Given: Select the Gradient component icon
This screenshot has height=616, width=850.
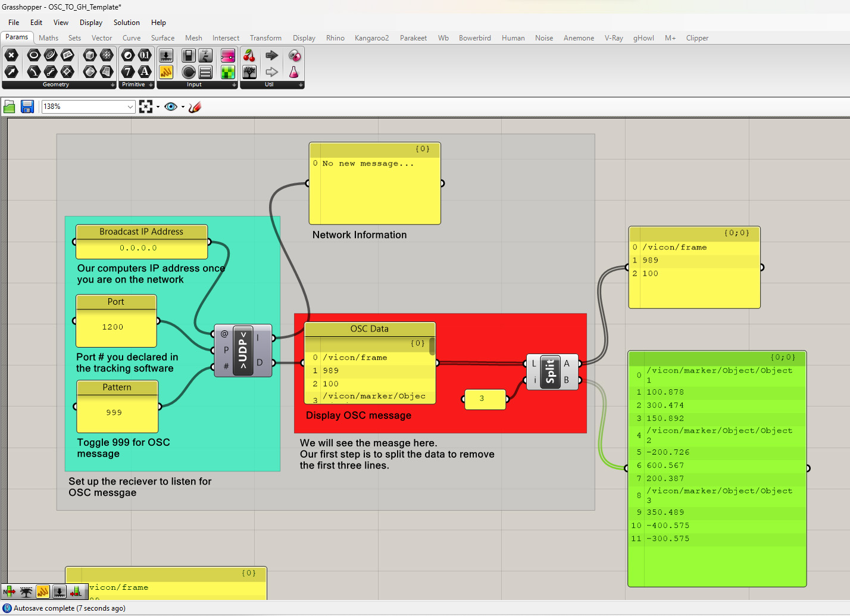Looking at the screenshot, I should 228,56.
